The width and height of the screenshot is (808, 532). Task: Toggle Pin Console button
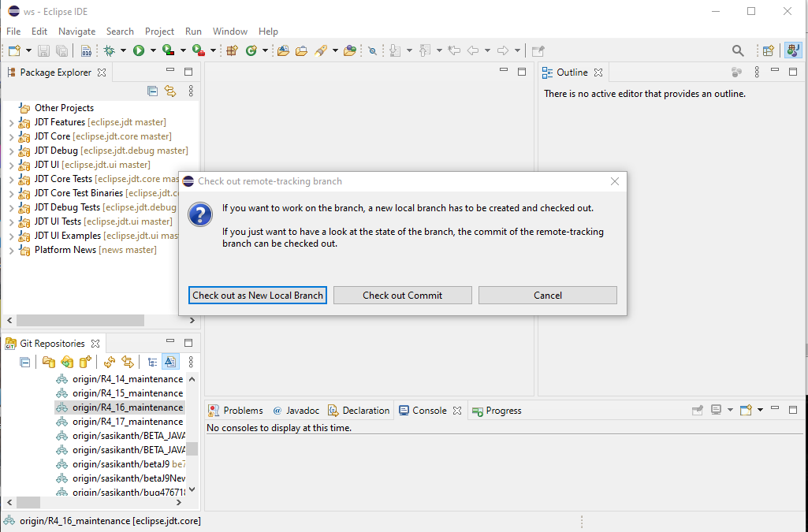(697, 411)
